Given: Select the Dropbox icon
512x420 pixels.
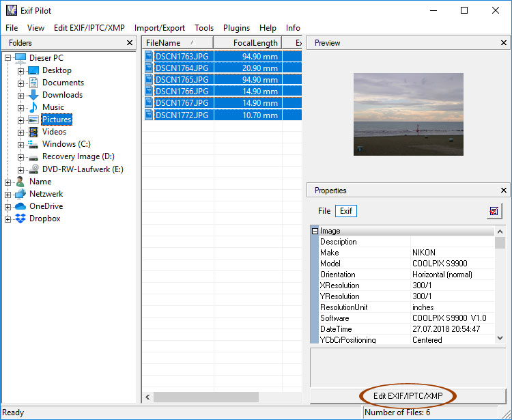Looking at the screenshot, I should (x=20, y=219).
